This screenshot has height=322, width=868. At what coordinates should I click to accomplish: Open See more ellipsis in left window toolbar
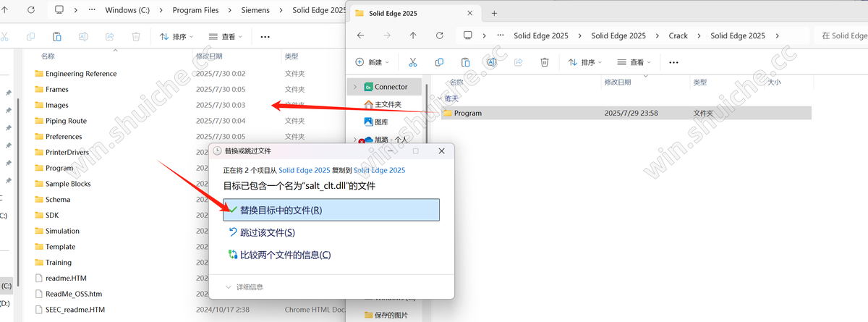265,36
